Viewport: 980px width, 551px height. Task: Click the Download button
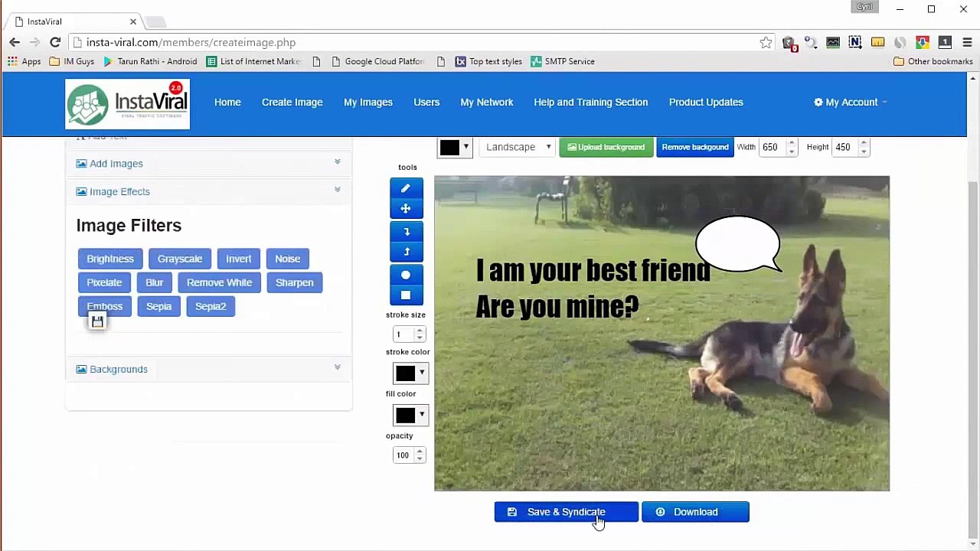click(695, 512)
